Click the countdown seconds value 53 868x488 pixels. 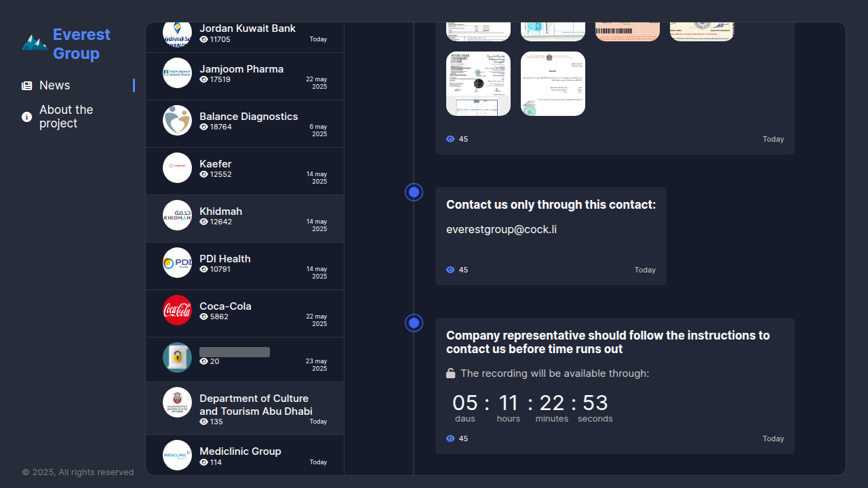[595, 403]
